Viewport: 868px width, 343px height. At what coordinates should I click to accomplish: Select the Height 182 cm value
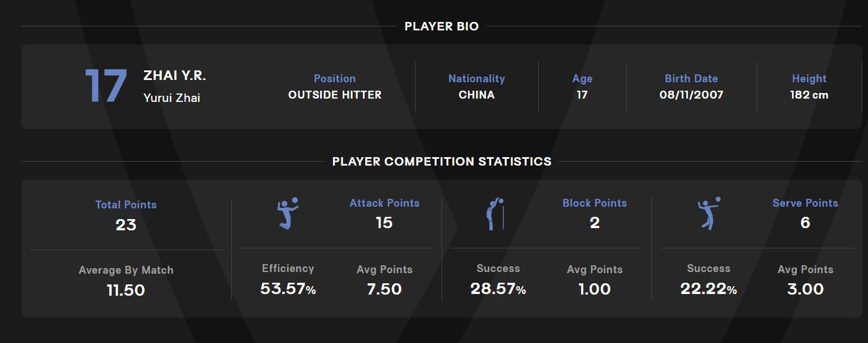(809, 95)
